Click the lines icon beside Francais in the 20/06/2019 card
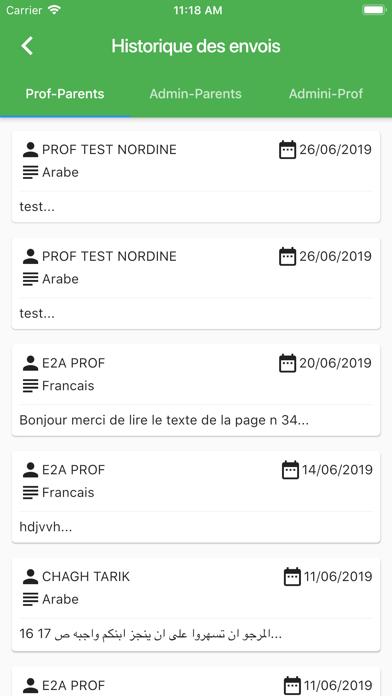This screenshot has width=392, height=696. [30, 385]
